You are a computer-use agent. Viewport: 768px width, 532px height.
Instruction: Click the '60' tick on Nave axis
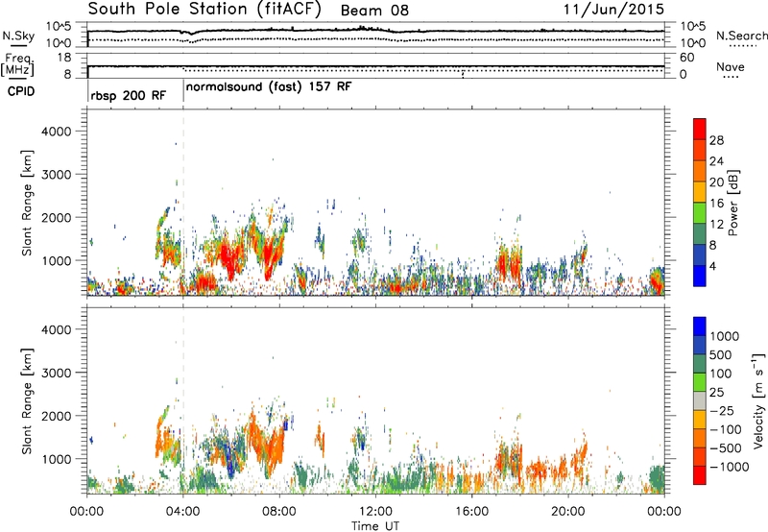pos(687,58)
